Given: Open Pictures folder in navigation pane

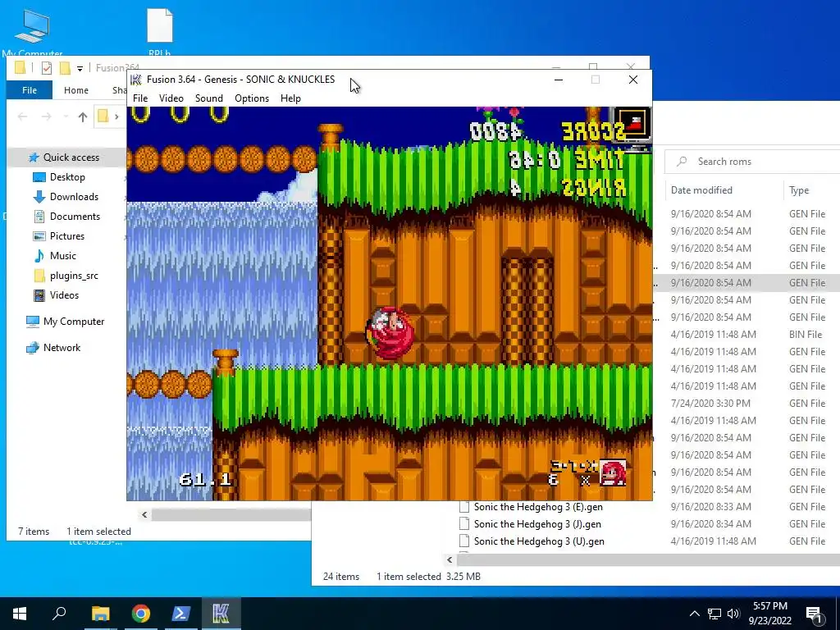Looking at the screenshot, I should pos(67,236).
